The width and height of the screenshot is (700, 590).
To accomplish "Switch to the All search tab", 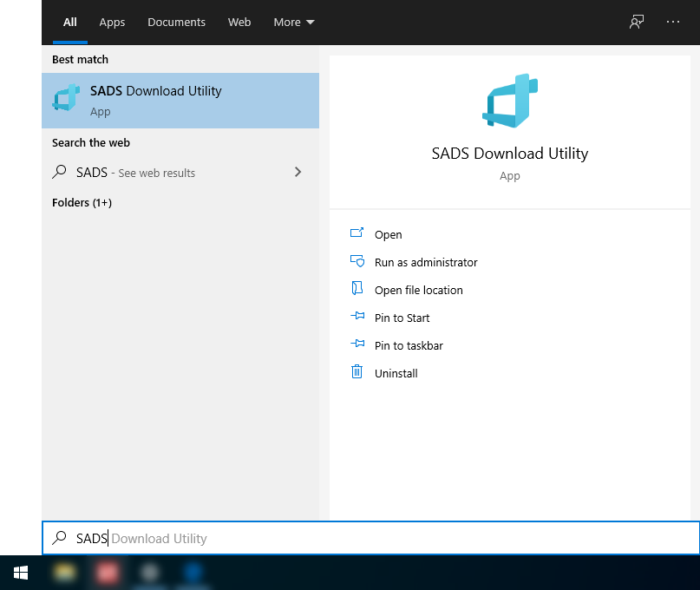I will [x=70, y=23].
